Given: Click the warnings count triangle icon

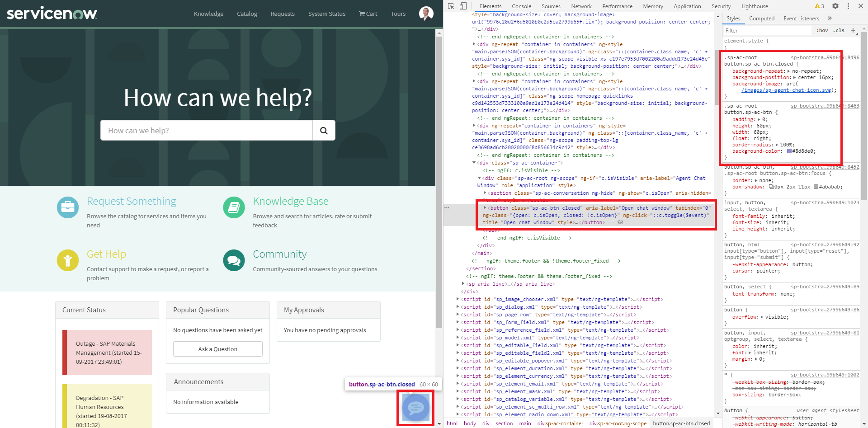Looking at the screenshot, I should coord(819,6).
